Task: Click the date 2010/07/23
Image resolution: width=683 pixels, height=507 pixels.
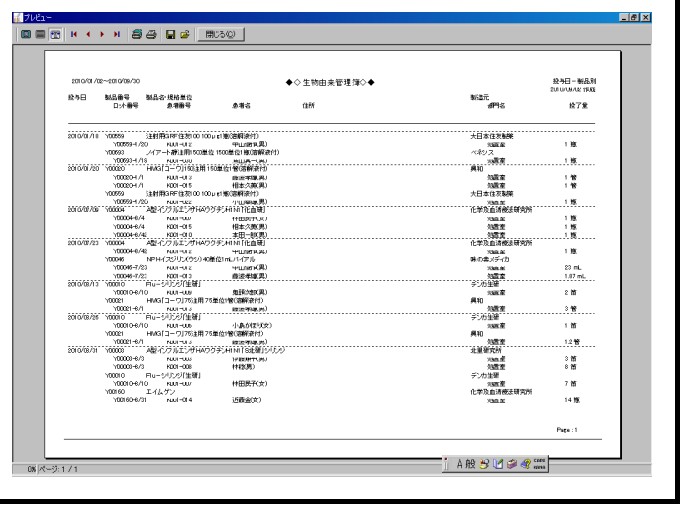Action: [83, 243]
